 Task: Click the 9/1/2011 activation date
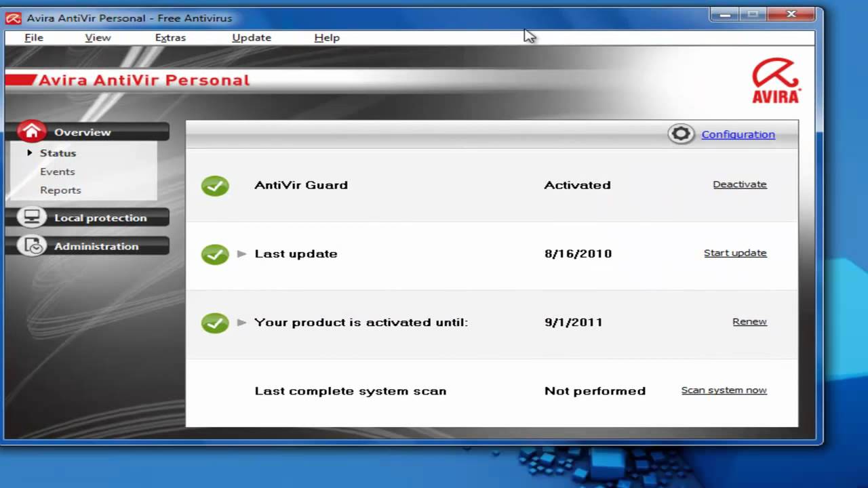pyautogui.click(x=573, y=323)
